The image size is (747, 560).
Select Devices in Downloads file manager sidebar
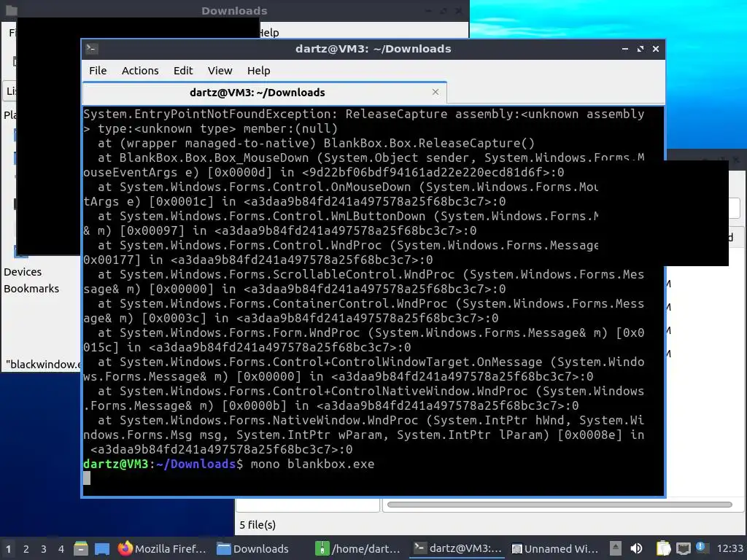click(23, 271)
